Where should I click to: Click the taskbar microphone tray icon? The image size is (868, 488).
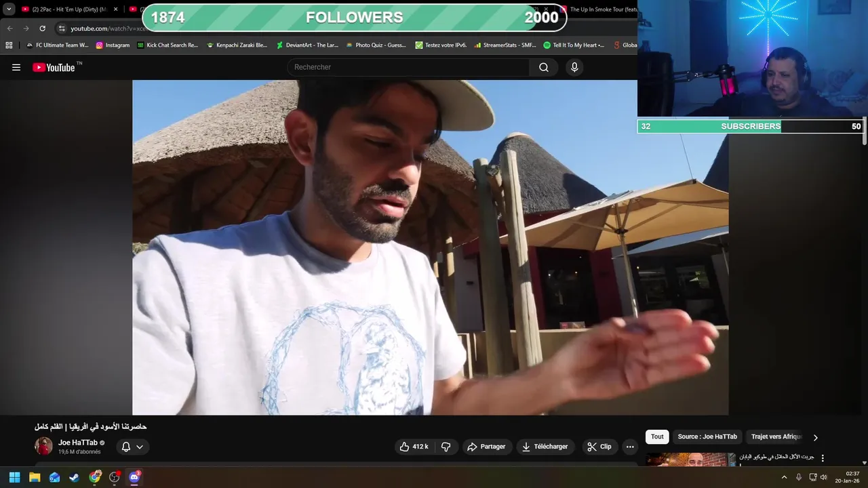799,477
